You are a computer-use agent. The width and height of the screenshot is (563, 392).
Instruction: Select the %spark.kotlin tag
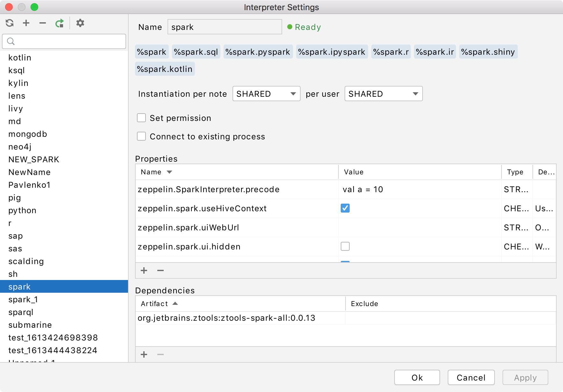coord(165,69)
